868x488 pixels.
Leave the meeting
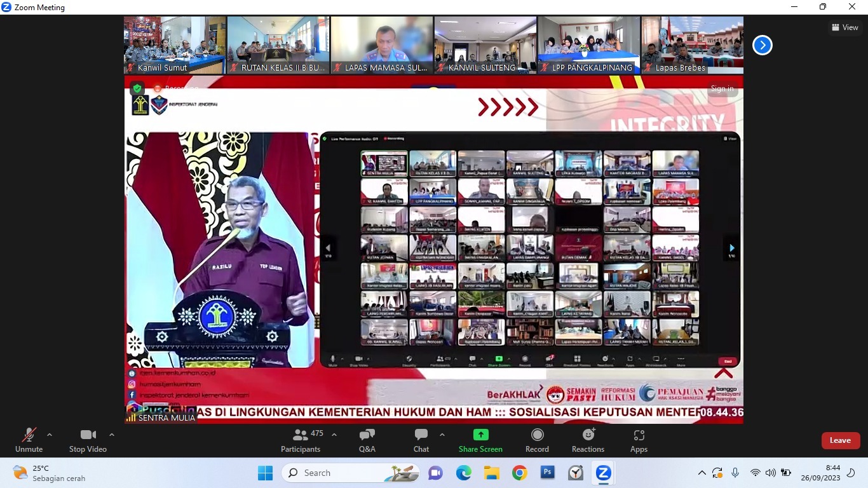point(840,440)
